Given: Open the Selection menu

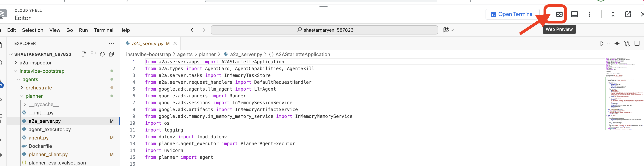Looking at the screenshot, I should 32,30.
